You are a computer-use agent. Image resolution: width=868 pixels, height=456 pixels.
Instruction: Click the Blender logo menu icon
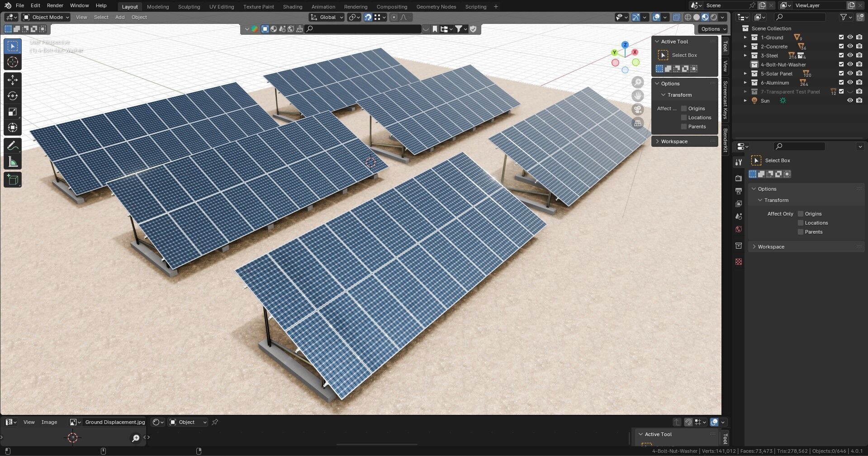tap(8, 5)
